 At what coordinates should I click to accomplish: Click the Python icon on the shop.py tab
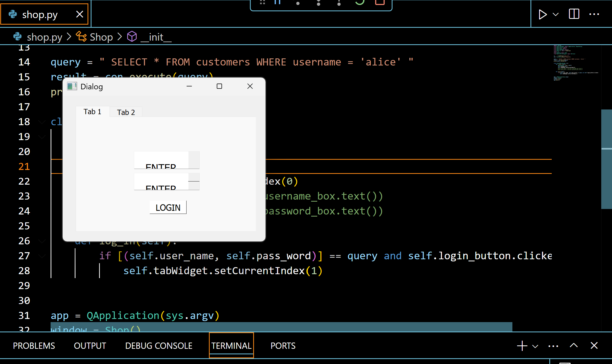point(13,14)
